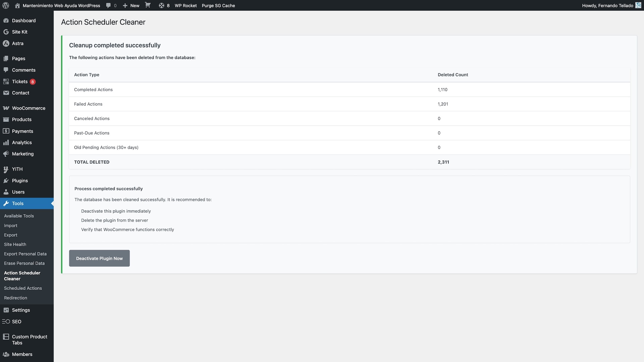Select the Tickets menu item
Viewport: 644px width, 362px height.
click(20, 81)
